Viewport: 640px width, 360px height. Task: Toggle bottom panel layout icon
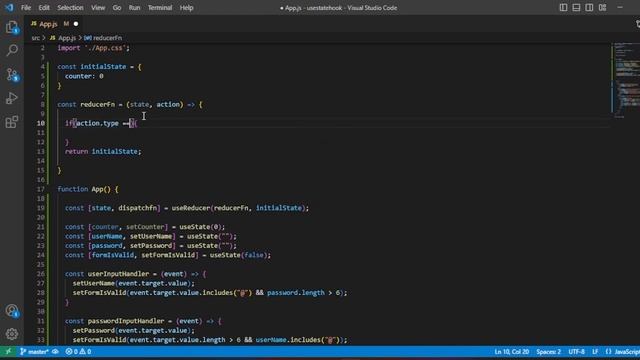pos(576,7)
